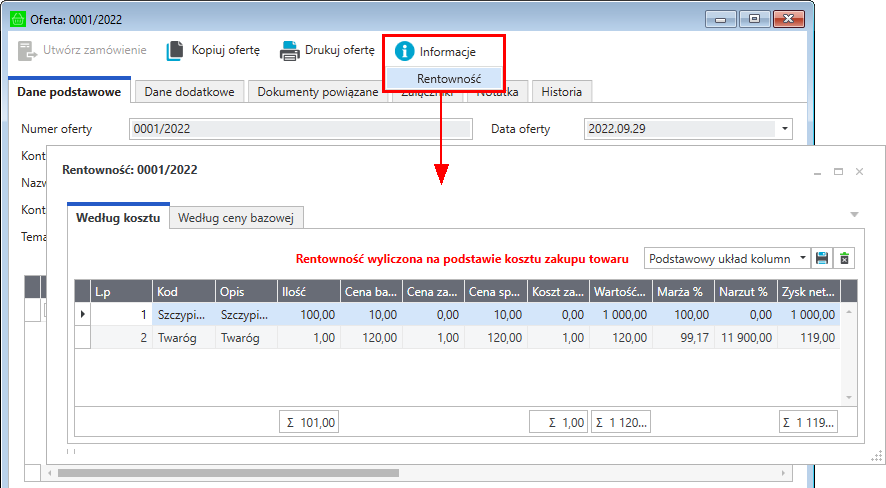The width and height of the screenshot is (886, 488).
Task: Maximize the Rentowność window
Action: pos(838,172)
